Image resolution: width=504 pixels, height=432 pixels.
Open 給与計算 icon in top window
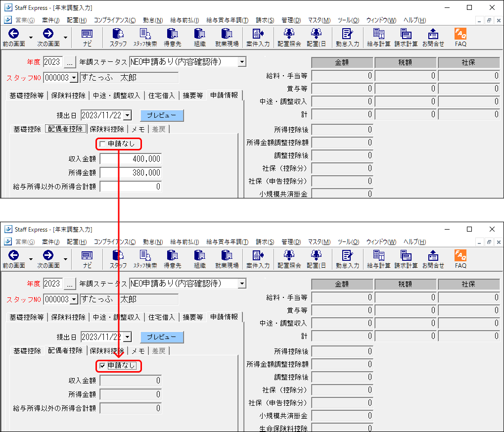pyautogui.click(x=379, y=38)
